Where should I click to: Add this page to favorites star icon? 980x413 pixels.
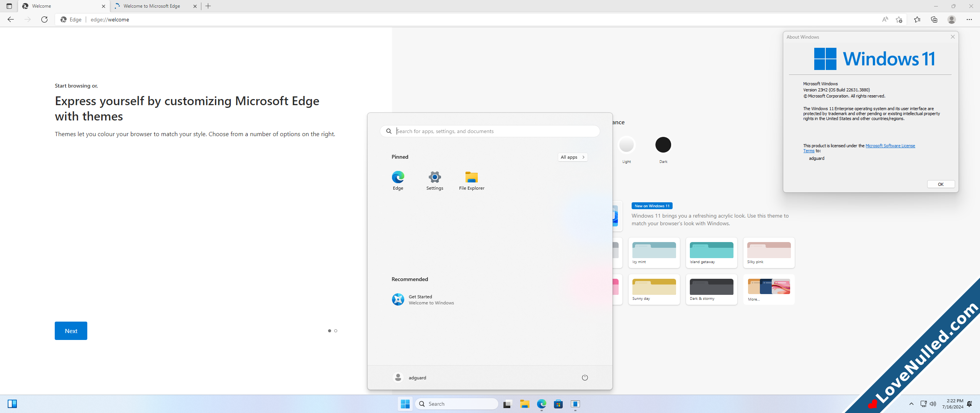[x=899, y=20]
